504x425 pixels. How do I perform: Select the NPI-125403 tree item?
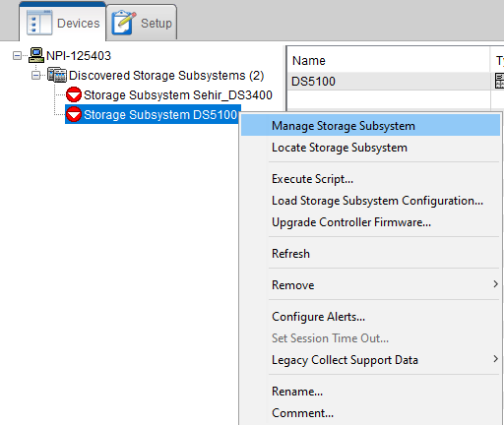(79, 56)
